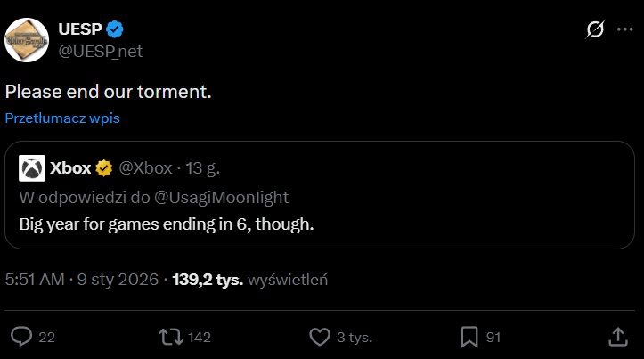
Task: Repost this tweet using the retweet icon
Action: click(x=167, y=337)
